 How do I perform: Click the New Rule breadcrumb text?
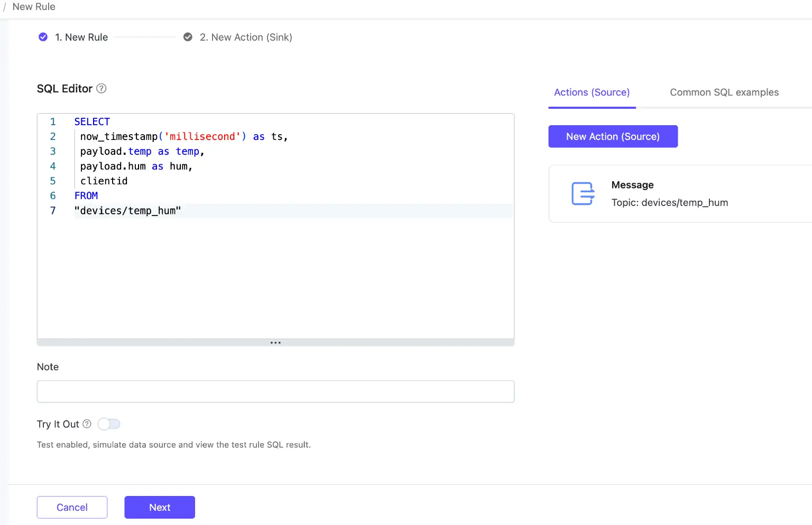coord(34,7)
